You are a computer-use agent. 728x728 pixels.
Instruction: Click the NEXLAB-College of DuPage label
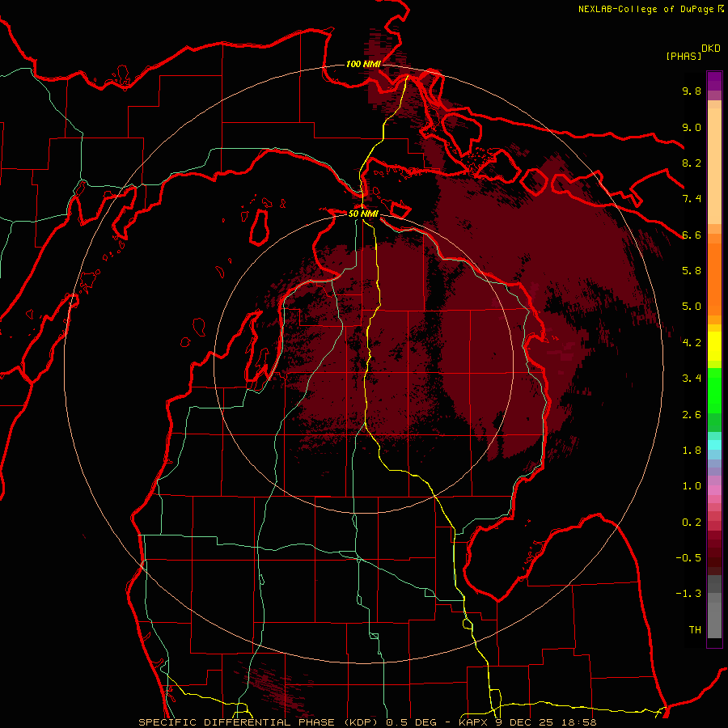pos(647,9)
